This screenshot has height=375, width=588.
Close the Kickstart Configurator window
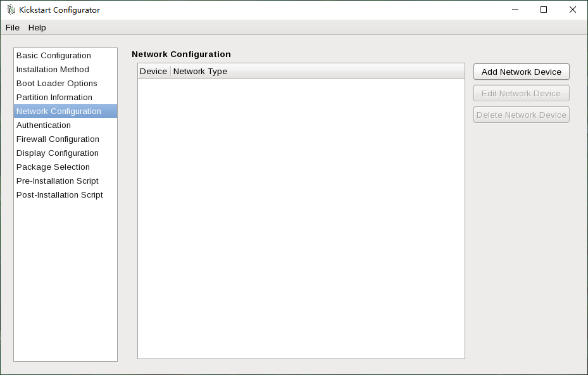[x=573, y=10]
